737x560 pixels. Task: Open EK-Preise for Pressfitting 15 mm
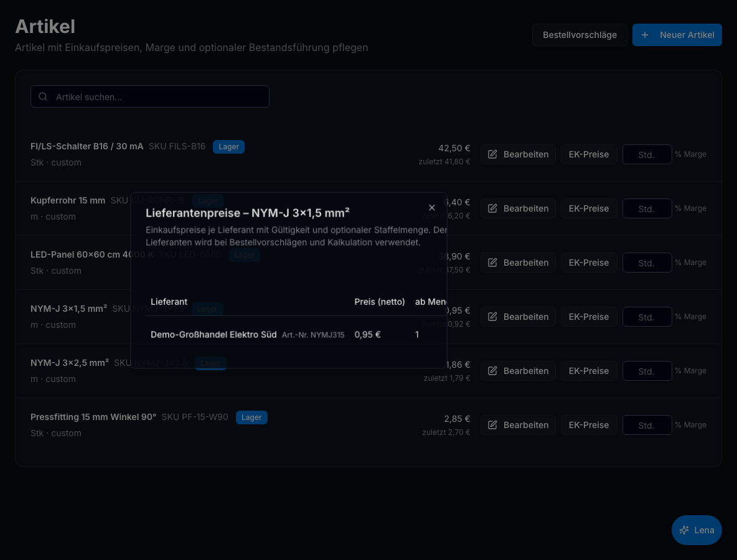[588, 424]
